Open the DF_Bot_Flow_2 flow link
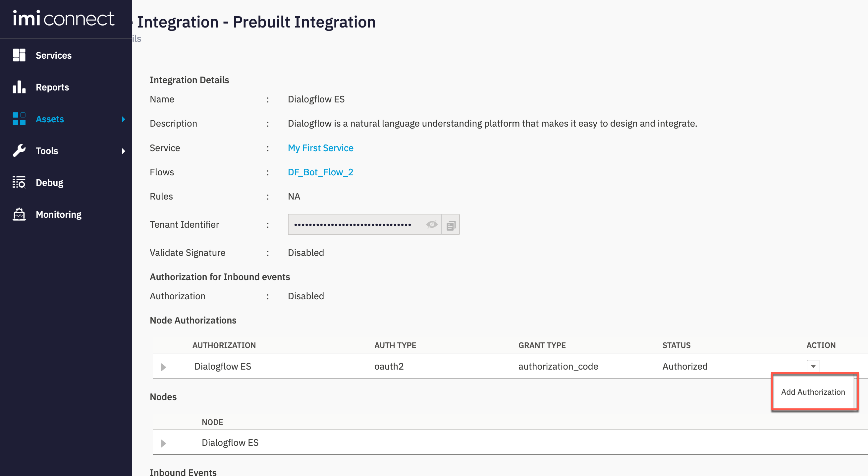The height and width of the screenshot is (476, 868). click(x=320, y=172)
